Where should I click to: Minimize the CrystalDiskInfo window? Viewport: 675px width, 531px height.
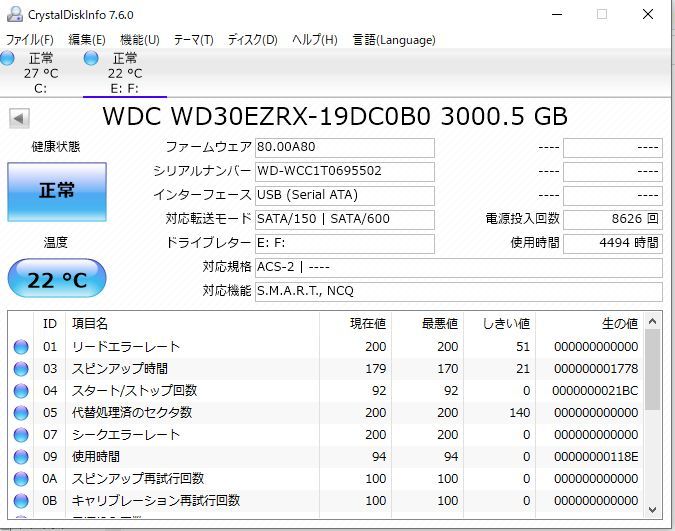click(557, 14)
